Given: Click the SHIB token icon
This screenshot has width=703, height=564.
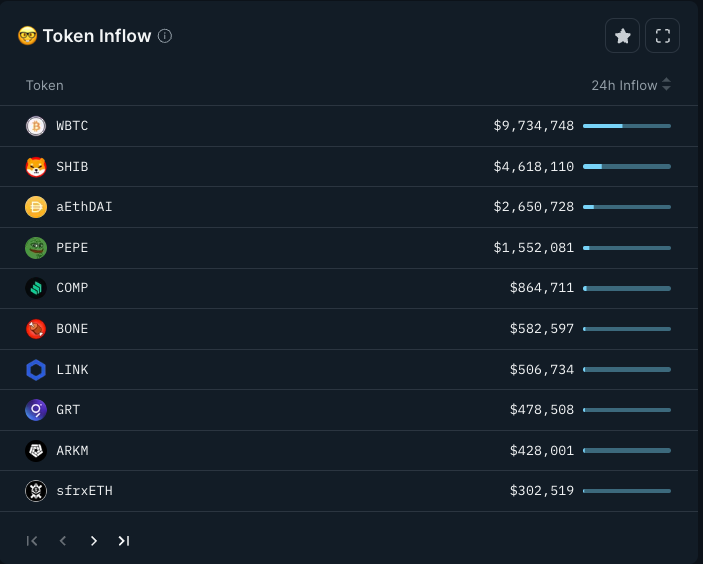Looking at the screenshot, I should [36, 167].
